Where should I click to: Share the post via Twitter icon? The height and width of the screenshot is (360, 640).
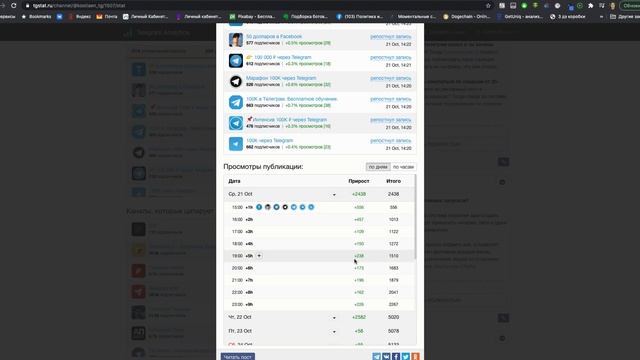(x=406, y=357)
